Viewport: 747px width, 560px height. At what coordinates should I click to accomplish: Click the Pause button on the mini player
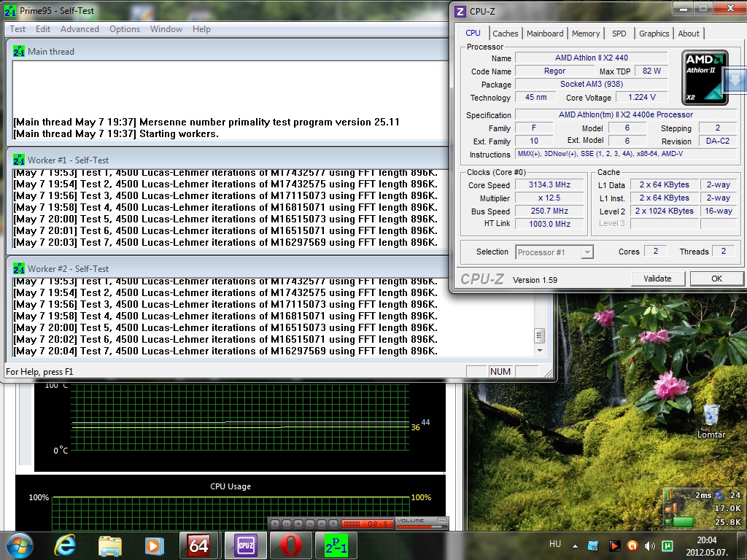[x=286, y=524]
